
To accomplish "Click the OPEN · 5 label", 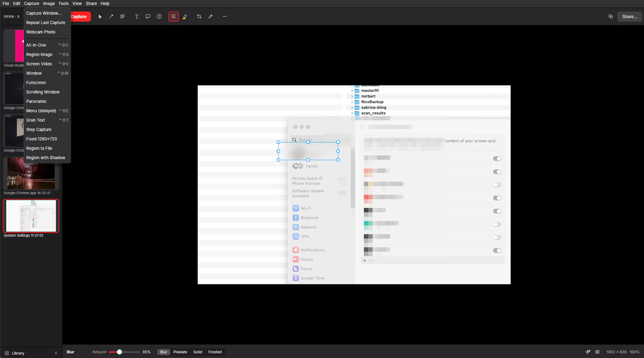I will [12, 17].
